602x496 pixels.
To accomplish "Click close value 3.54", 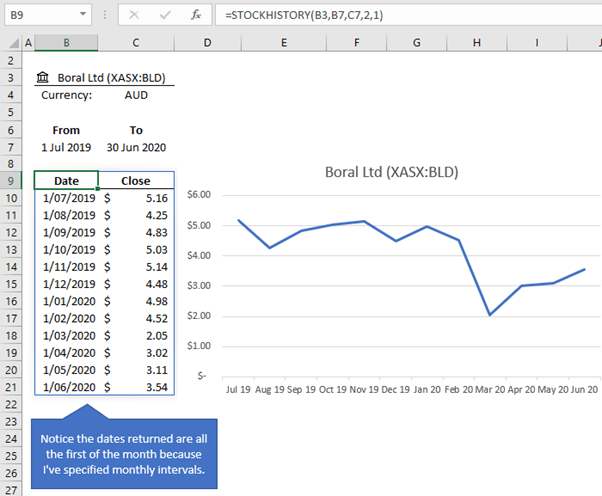I will click(136, 387).
